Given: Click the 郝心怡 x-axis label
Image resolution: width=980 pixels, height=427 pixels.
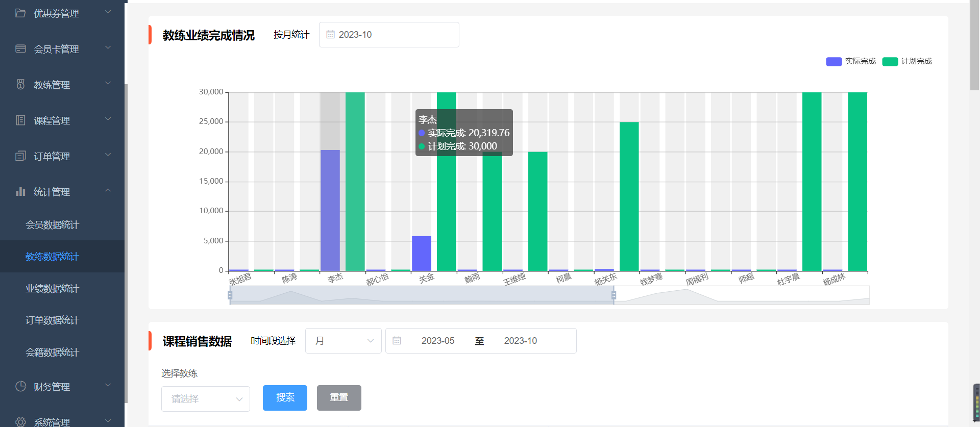Looking at the screenshot, I should 378,280.
